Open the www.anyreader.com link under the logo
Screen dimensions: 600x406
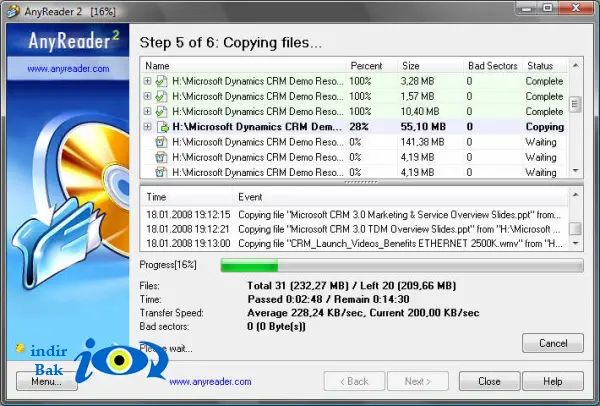pos(68,69)
